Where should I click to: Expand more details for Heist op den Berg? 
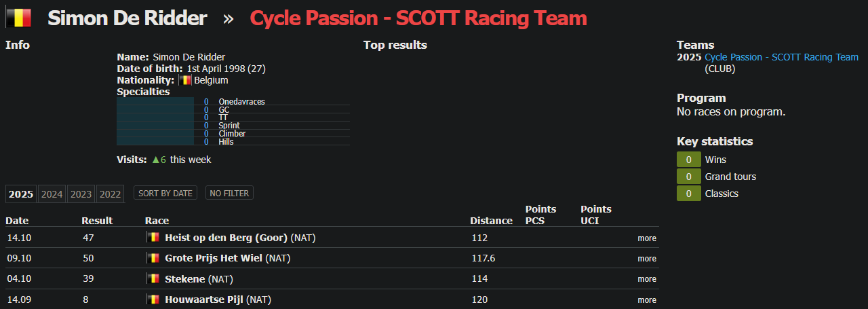[646, 238]
